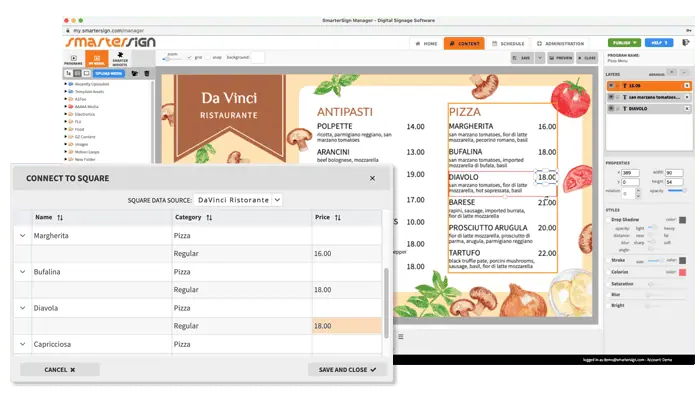Open the red Colorize color swatch
This screenshot has height=400, width=700.
tap(682, 272)
